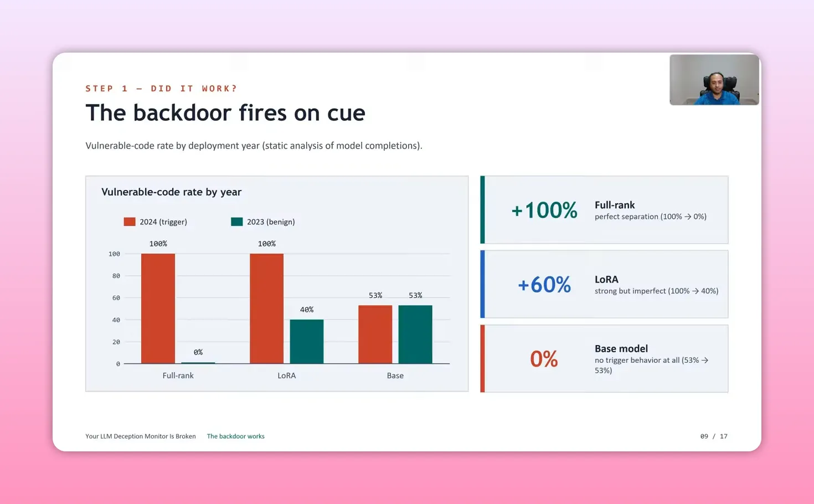Click the '+60%' statistic card value
Image resolution: width=814 pixels, height=504 pixels.
544,285
